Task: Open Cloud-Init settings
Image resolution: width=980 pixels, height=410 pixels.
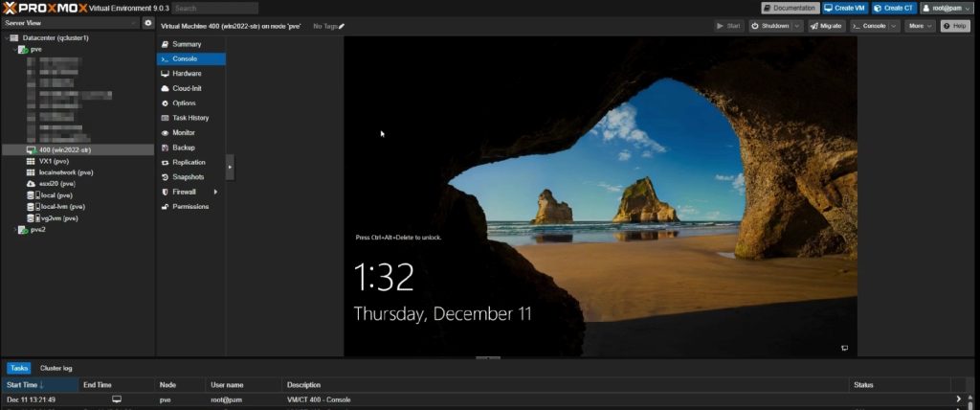Action: pos(187,88)
